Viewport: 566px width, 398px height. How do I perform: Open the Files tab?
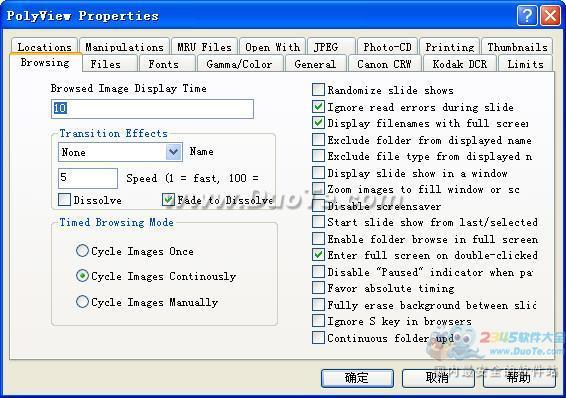pos(110,64)
